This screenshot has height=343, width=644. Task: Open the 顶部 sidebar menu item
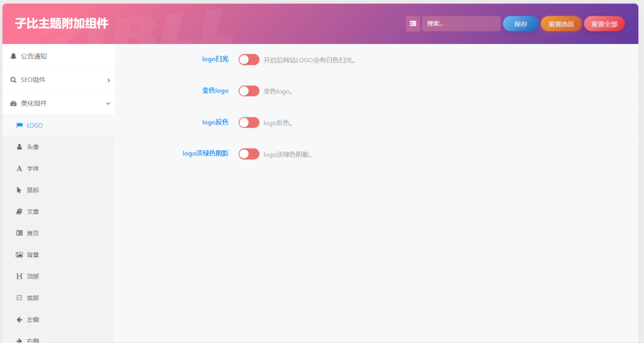click(33, 276)
